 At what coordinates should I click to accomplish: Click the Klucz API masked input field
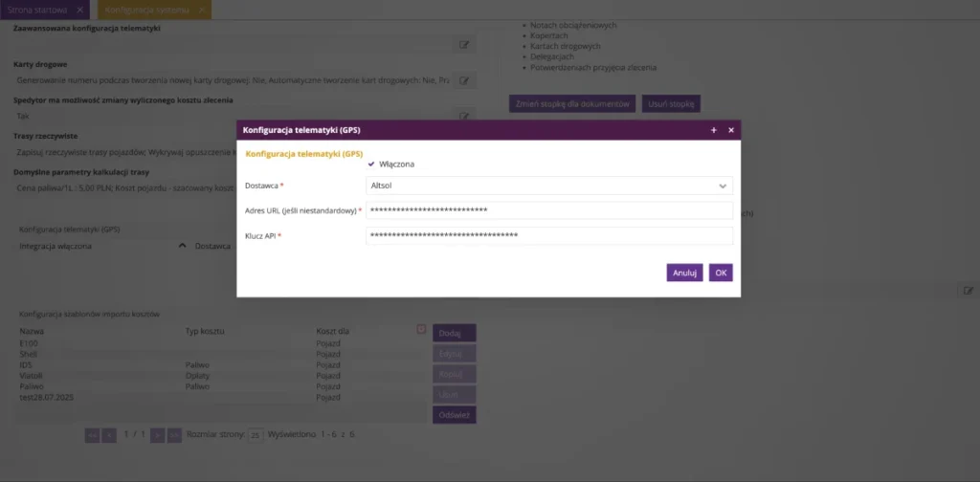[x=548, y=235]
